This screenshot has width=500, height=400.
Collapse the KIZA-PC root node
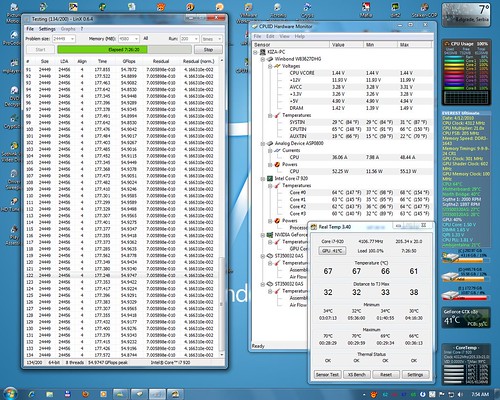[x=255, y=52]
